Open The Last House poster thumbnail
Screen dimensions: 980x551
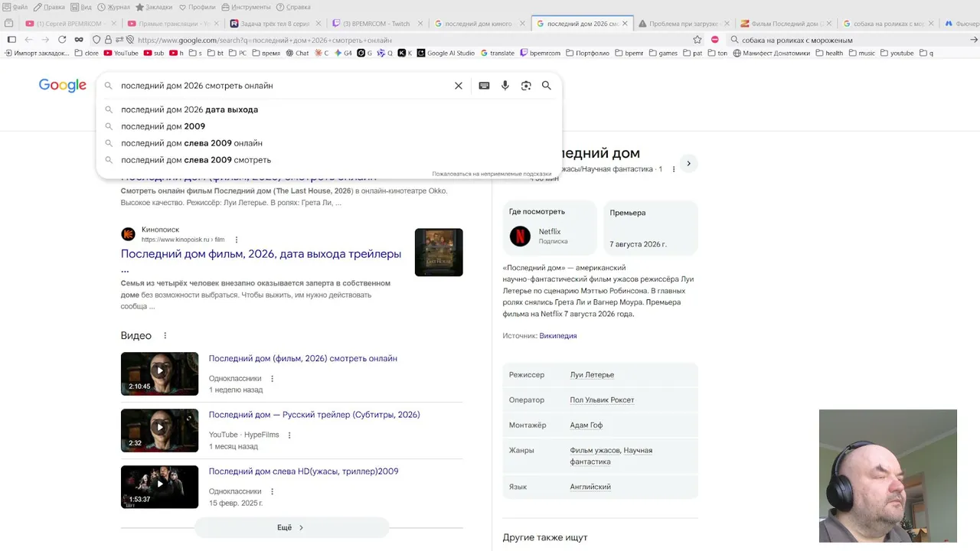pos(439,253)
